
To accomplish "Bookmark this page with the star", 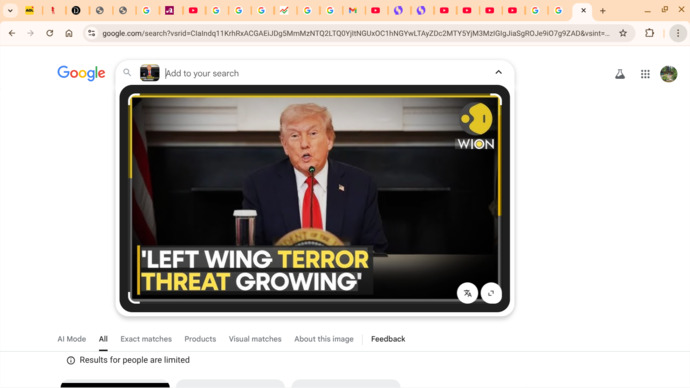I will pyautogui.click(x=623, y=33).
